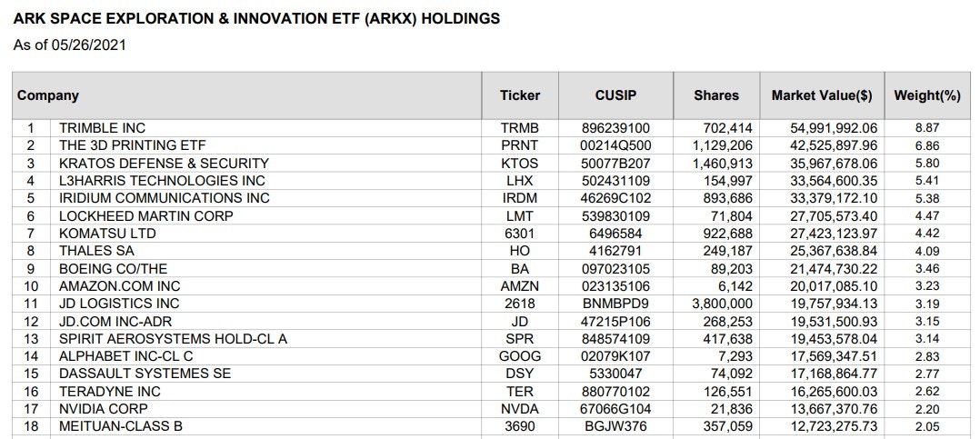Click the Market Value($) column header
This screenshot has height=439, width=980.
(x=822, y=95)
